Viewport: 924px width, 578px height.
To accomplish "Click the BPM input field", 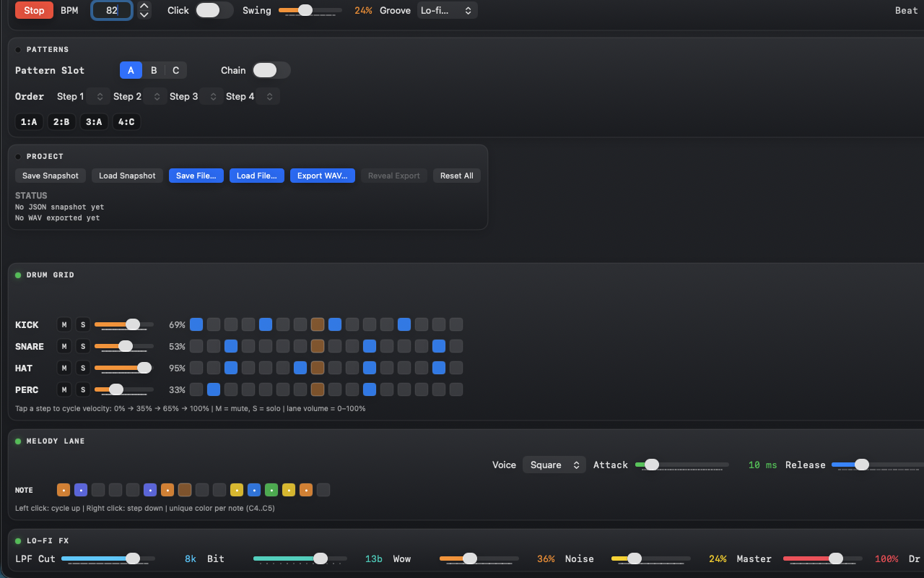I will click(x=112, y=10).
